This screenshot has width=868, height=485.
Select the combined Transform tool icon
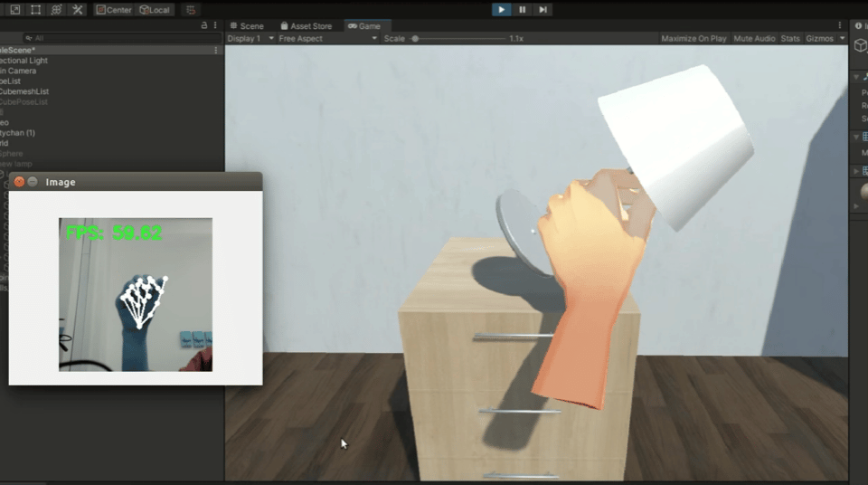click(x=56, y=9)
